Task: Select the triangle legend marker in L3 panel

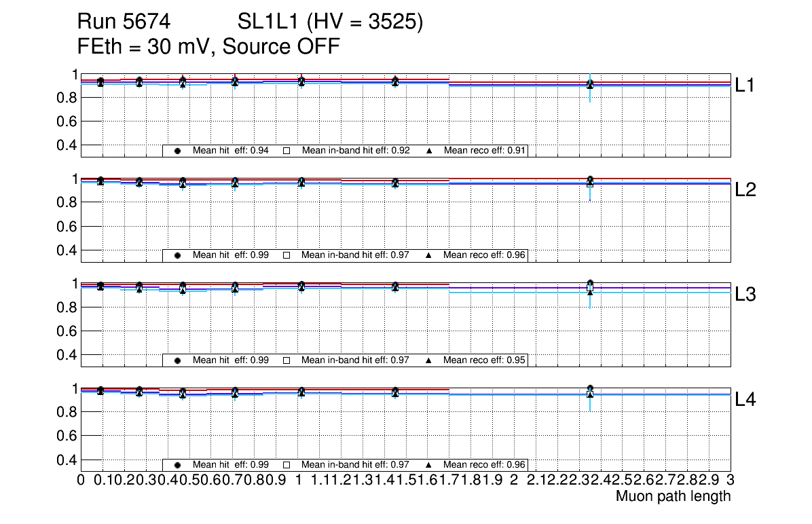Action: (429, 361)
